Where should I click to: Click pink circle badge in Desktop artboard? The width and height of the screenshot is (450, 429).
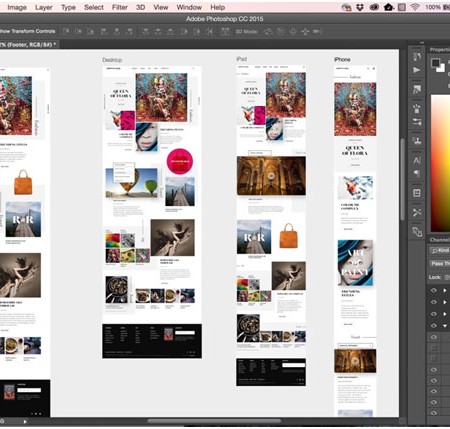[180, 161]
